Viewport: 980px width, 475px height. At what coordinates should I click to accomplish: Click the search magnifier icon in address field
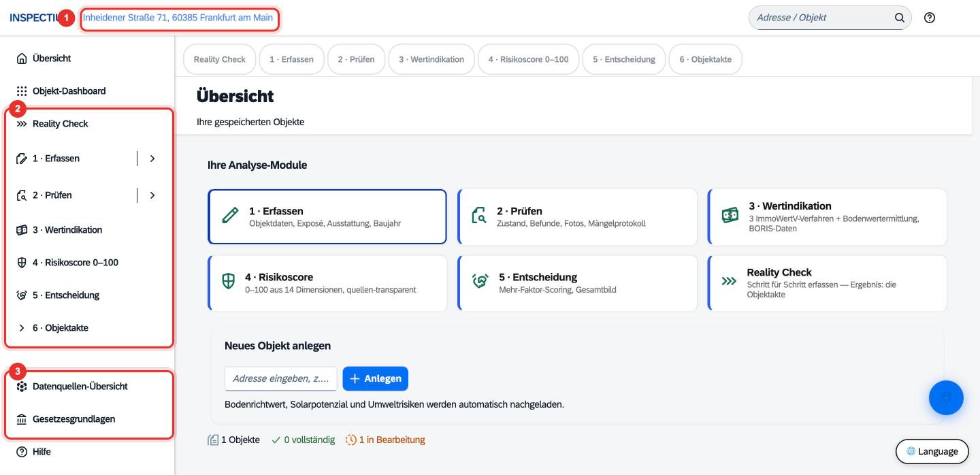tap(899, 18)
